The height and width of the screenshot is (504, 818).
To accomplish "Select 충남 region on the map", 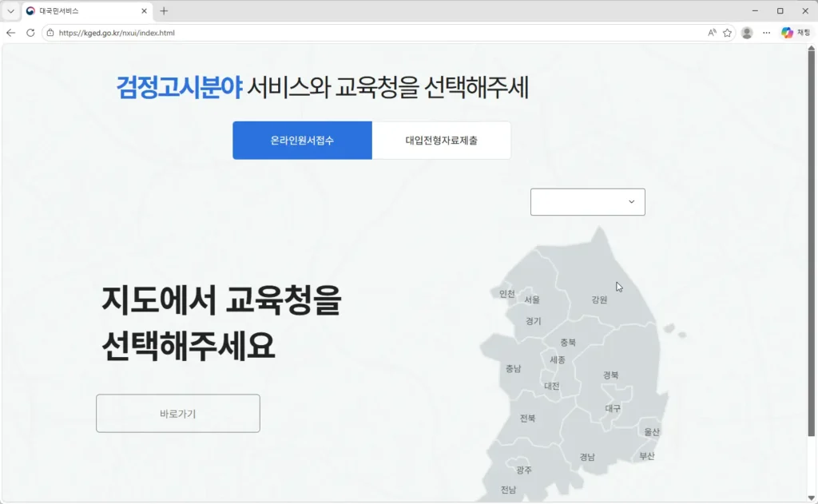I will pos(514,368).
